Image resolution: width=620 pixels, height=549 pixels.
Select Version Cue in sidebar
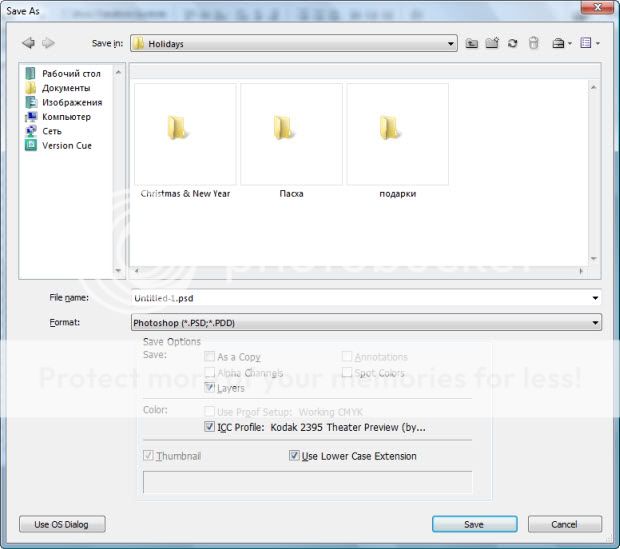[66, 145]
